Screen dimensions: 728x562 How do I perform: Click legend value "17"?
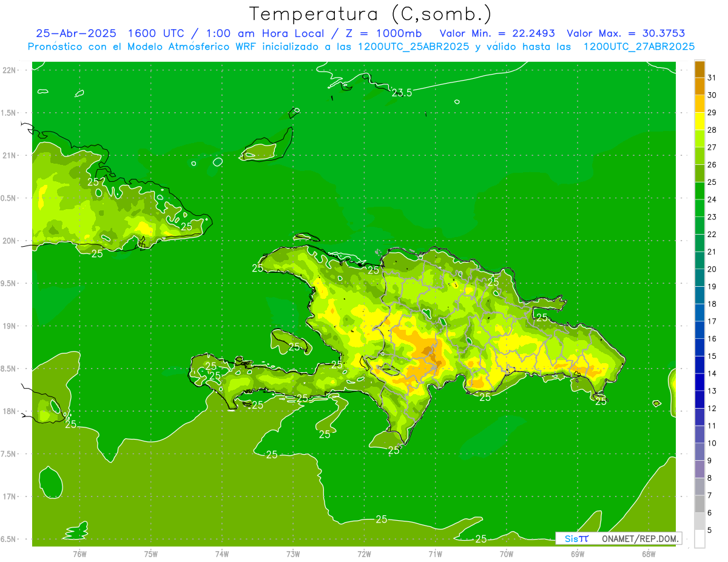[x=712, y=321]
